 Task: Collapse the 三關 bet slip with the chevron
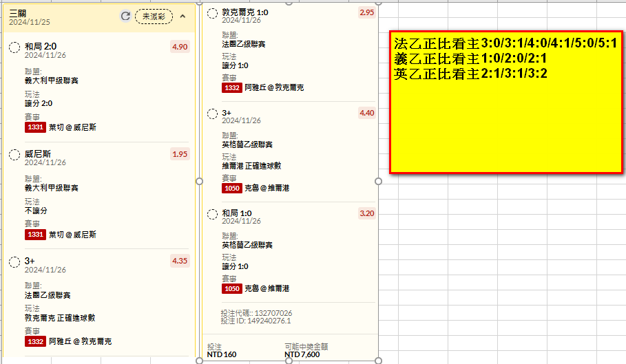[182, 17]
